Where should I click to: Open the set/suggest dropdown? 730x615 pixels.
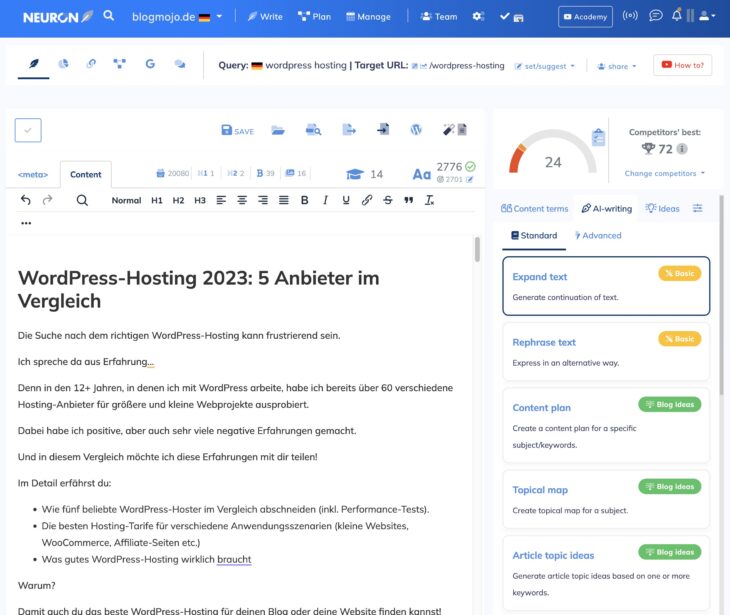(x=545, y=66)
